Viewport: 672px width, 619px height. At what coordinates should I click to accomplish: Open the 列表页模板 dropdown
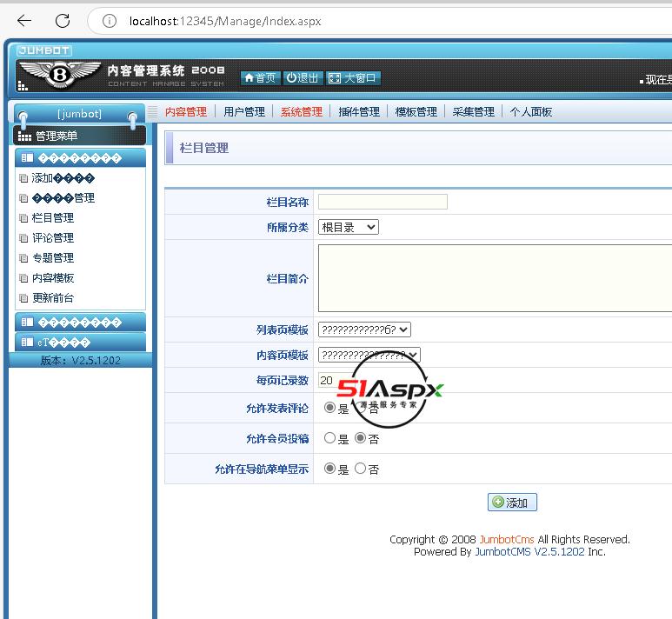(x=364, y=329)
